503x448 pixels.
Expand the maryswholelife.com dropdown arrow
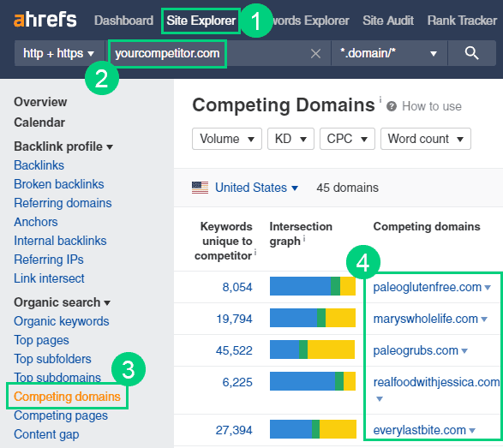tap(484, 320)
